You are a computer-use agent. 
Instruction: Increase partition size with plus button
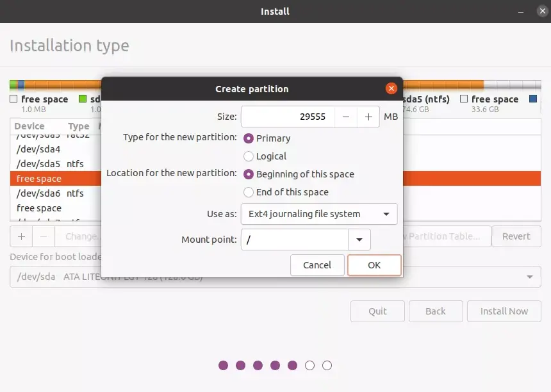coord(368,117)
